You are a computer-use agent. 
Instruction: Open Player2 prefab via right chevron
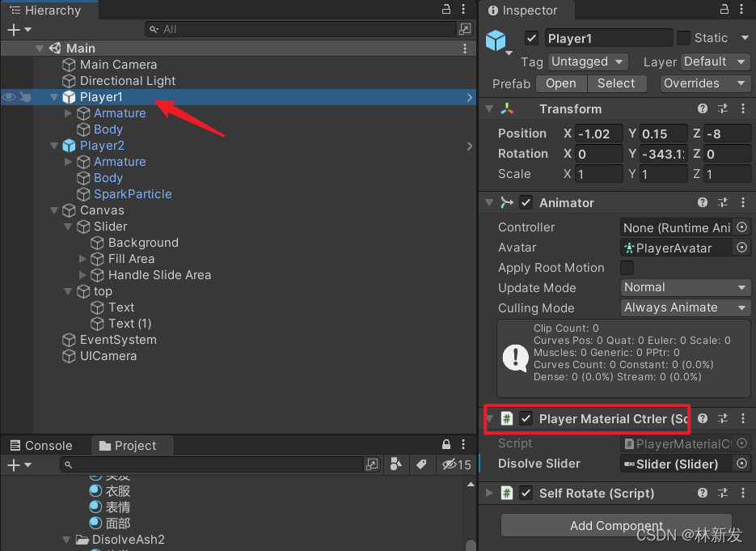click(470, 146)
